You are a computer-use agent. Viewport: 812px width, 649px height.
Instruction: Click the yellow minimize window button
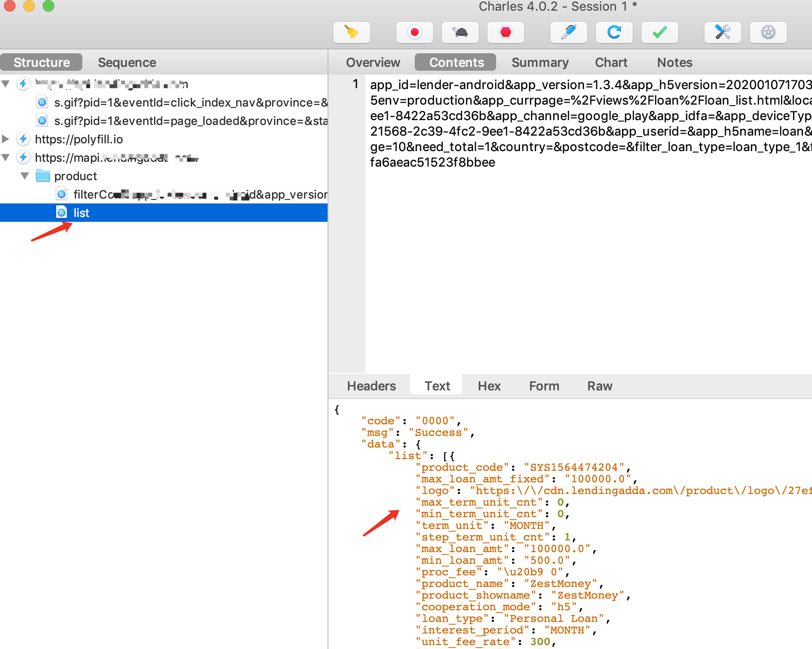(x=29, y=5)
